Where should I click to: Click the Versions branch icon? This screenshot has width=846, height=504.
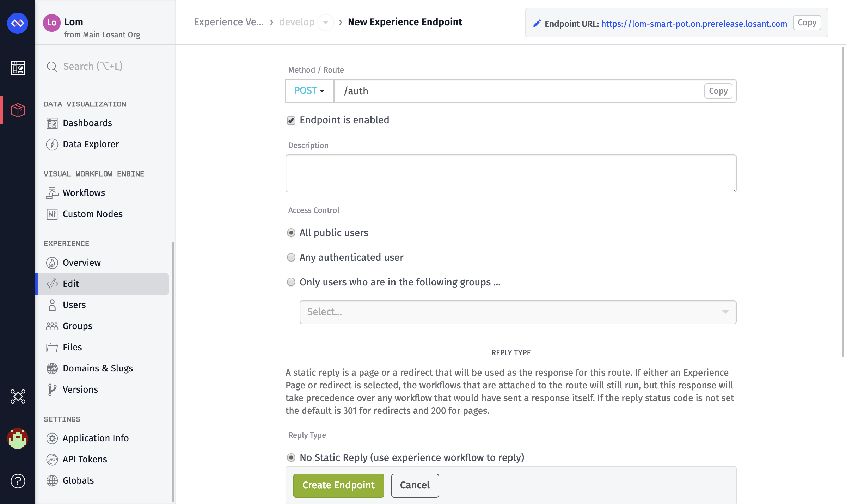52,390
